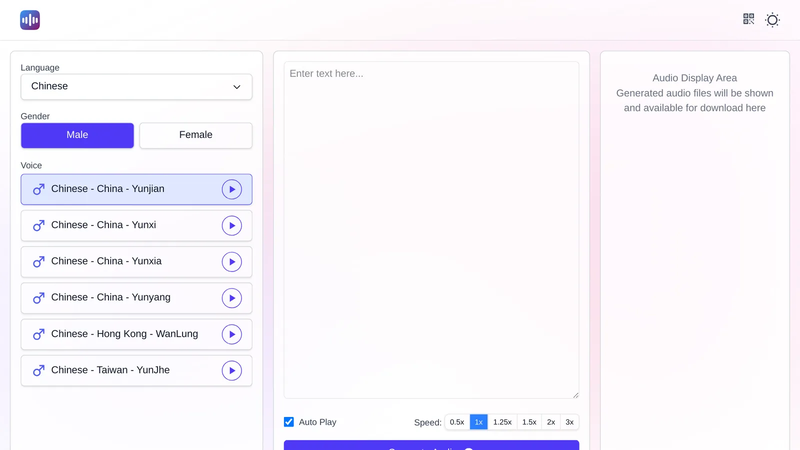Click the Language dropdown chevron arrow
Image resolution: width=800 pixels, height=450 pixels.
click(x=237, y=87)
